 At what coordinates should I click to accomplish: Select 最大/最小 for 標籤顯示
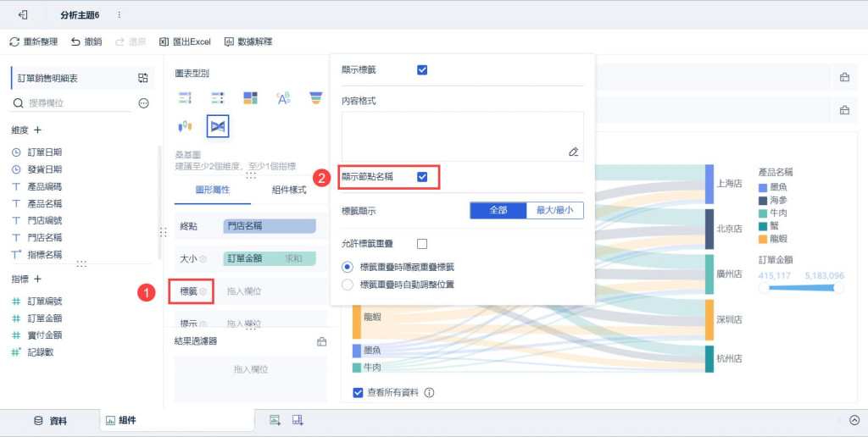(554, 210)
